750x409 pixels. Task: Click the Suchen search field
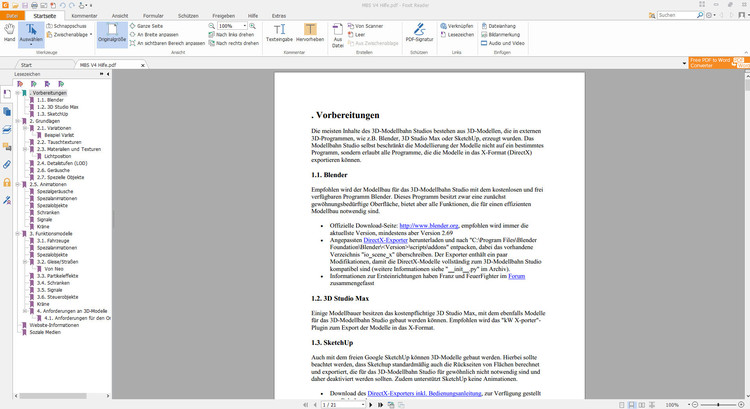tap(677, 15)
